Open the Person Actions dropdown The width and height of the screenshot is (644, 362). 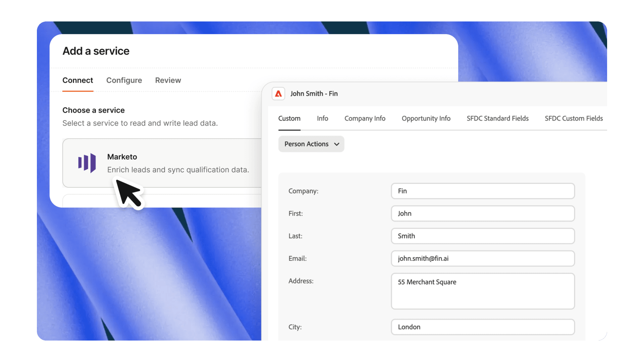(x=311, y=144)
